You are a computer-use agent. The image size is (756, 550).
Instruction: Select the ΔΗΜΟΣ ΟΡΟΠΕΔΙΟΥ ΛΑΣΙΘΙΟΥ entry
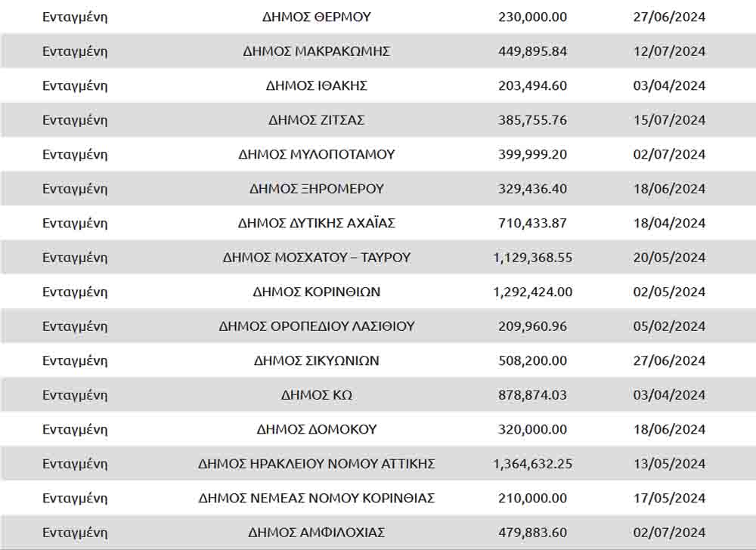[x=316, y=326]
